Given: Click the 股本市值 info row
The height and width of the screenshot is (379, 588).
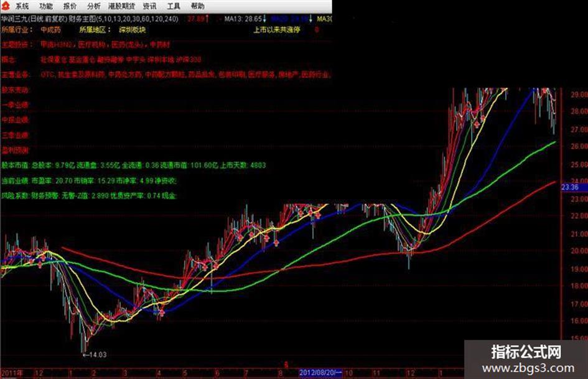Looking at the screenshot, I should [134, 165].
